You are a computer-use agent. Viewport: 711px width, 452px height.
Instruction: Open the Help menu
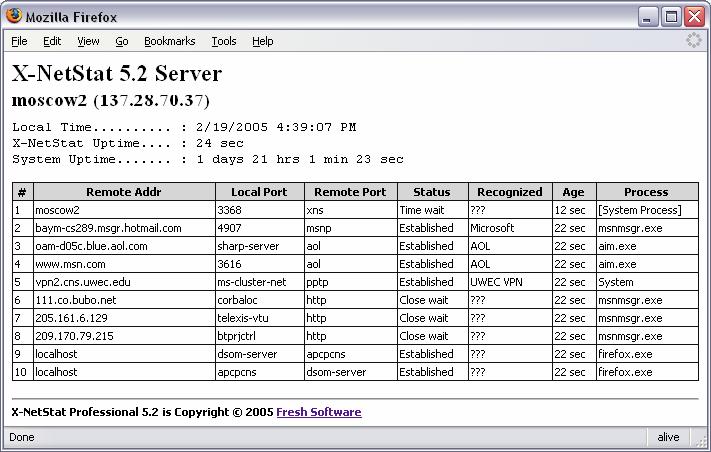pos(263,41)
